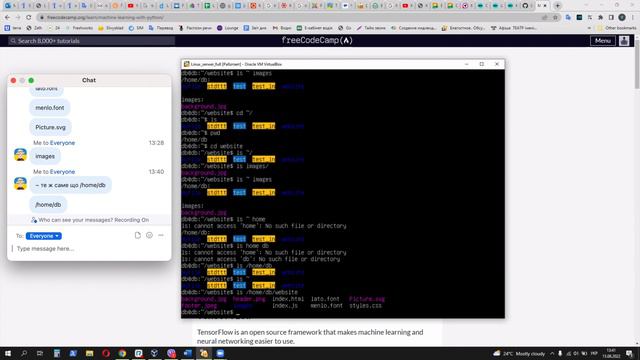Attach a file in Chat
640x360 pixels.
pyautogui.click(x=138, y=236)
